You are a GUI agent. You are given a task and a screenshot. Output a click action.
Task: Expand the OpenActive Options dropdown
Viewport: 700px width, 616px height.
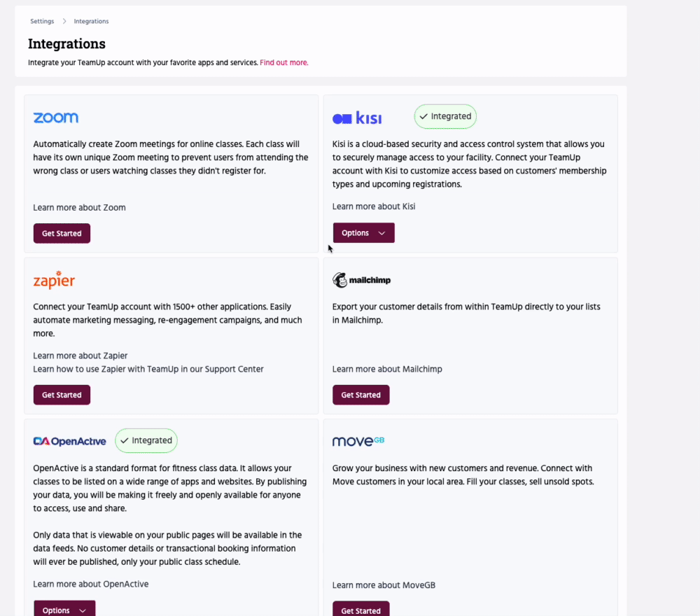tap(64, 610)
